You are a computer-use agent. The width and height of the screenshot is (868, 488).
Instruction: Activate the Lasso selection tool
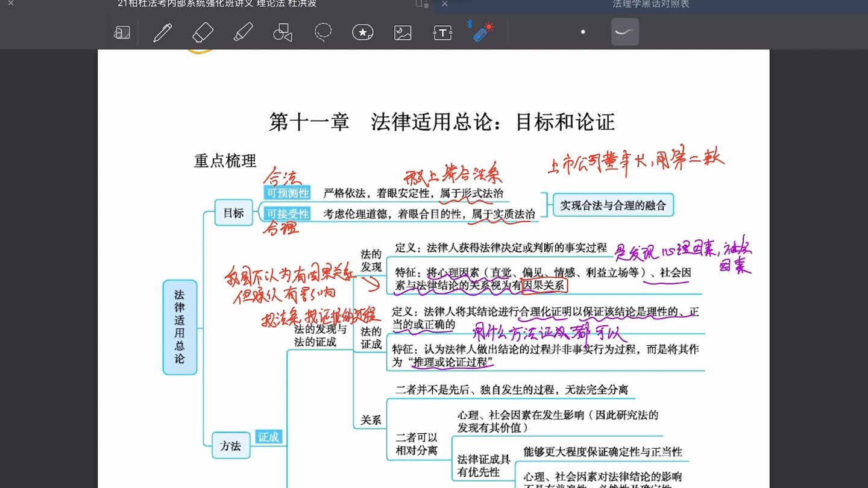tap(323, 33)
